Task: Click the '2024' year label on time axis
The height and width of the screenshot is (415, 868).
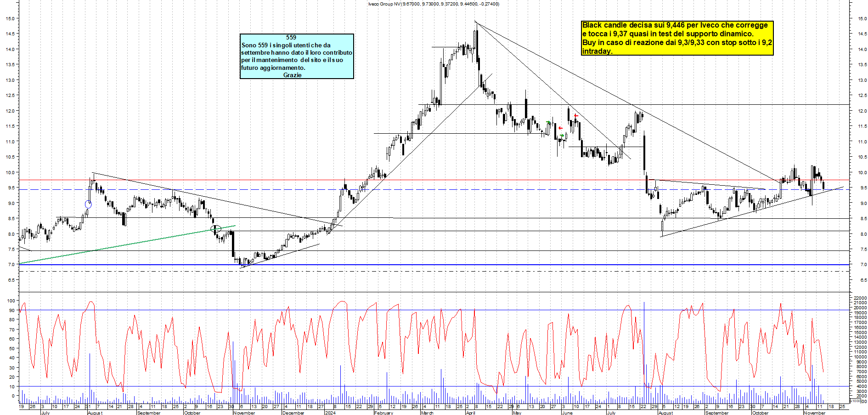Action: [x=330, y=413]
